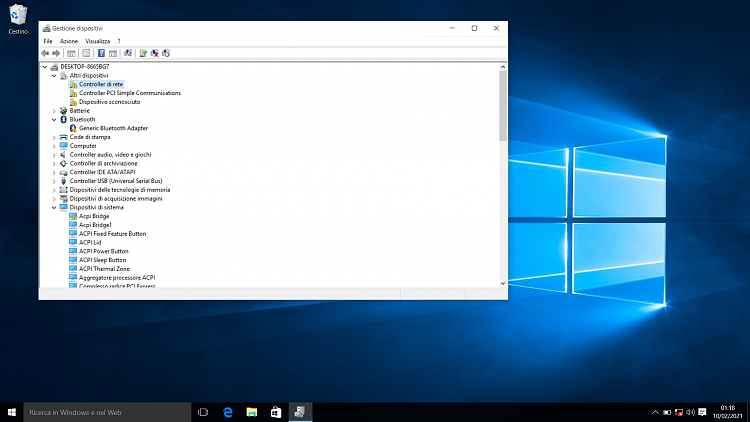Select the ACPI Lid device
The height and width of the screenshot is (422, 750).
[90, 243]
